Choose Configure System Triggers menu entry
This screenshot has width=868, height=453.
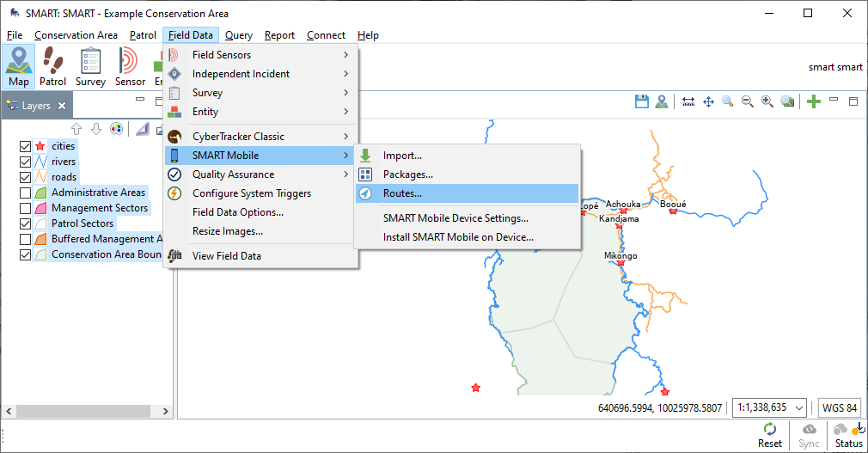[x=251, y=193]
